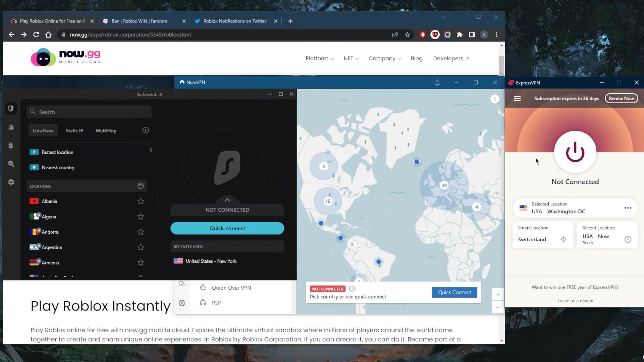
Task: Click the NordVPN exclamation alert icon
Action: pos(495,99)
